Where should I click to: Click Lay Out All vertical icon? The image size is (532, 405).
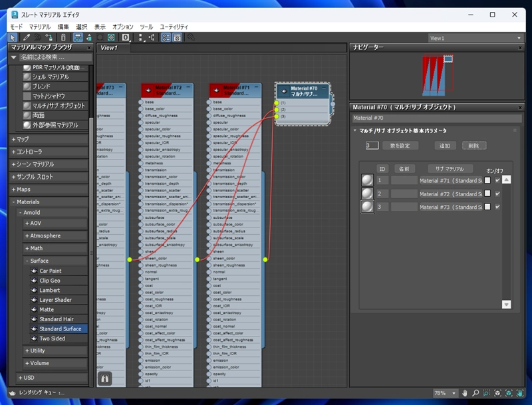click(140, 38)
